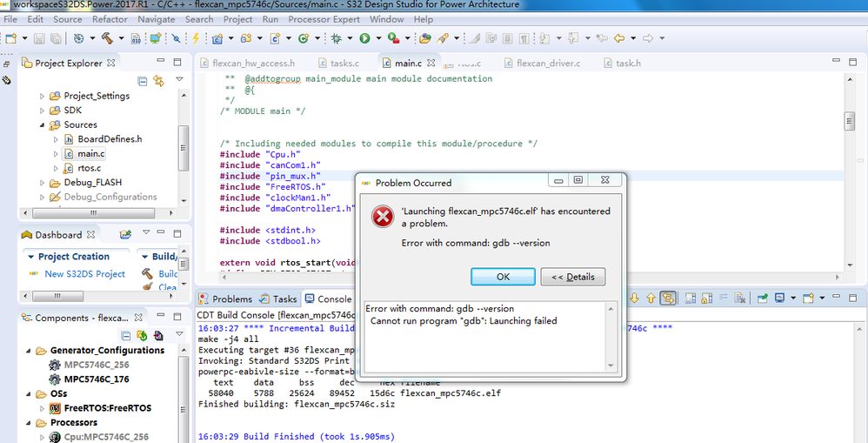Click the Build Configurations gear toolbar icon
This screenshot has width=868, height=443.
(x=78, y=38)
